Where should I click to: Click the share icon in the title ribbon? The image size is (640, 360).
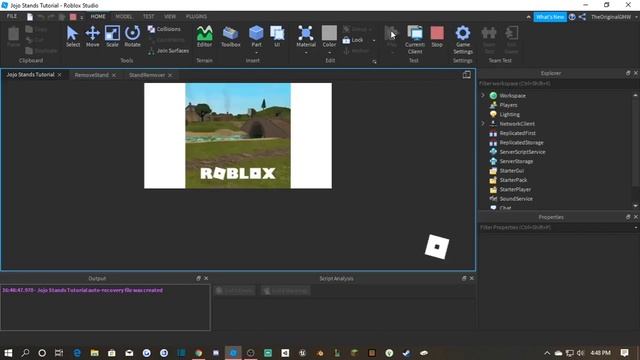[x=582, y=17]
